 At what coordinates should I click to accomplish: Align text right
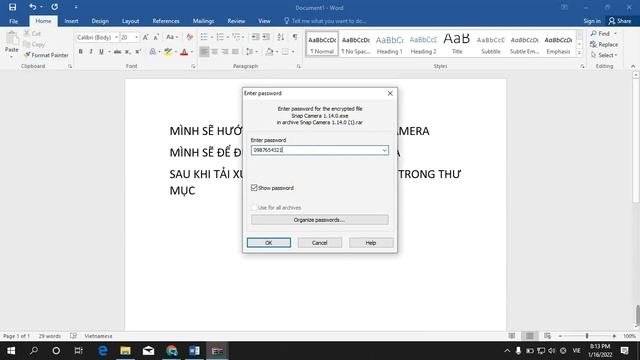(225, 51)
